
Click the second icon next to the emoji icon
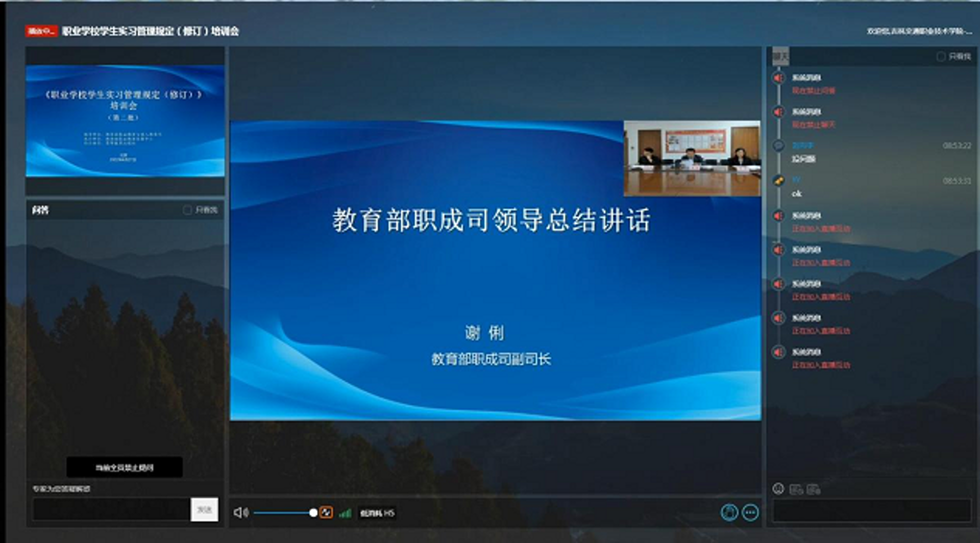click(796, 489)
